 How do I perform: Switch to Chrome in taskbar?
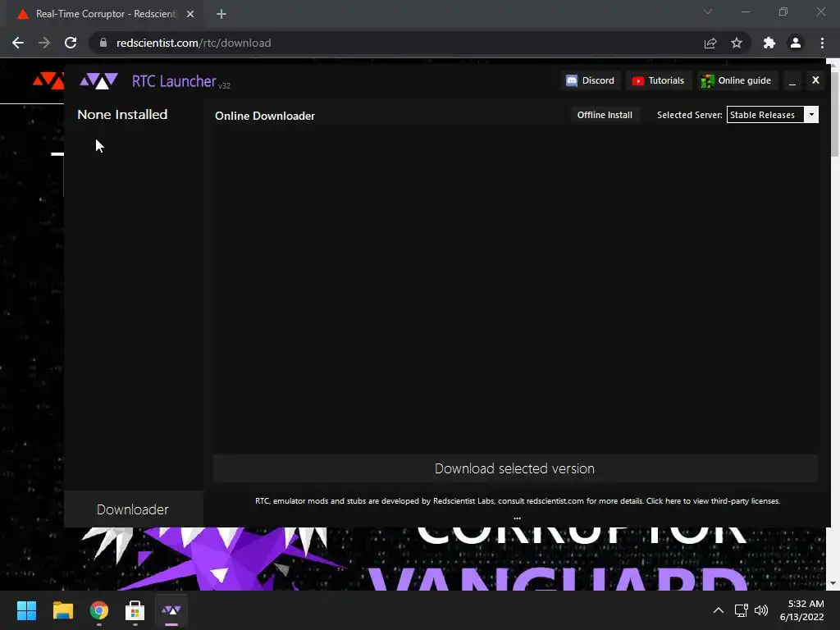tap(99, 610)
